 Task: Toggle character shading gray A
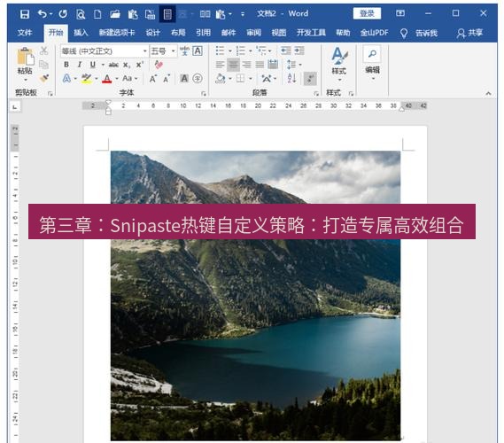pyautogui.click(x=184, y=78)
